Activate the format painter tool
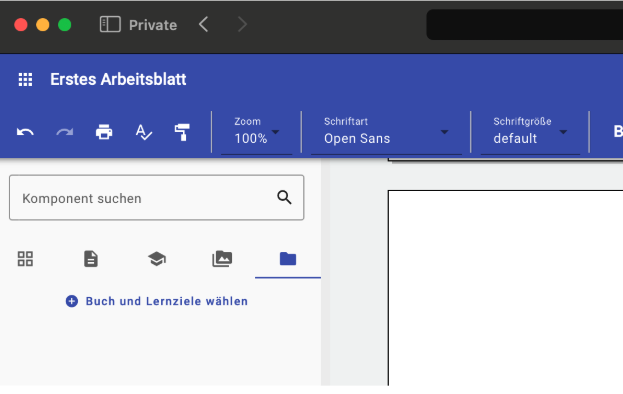This screenshot has height=394, width=623. [x=182, y=132]
